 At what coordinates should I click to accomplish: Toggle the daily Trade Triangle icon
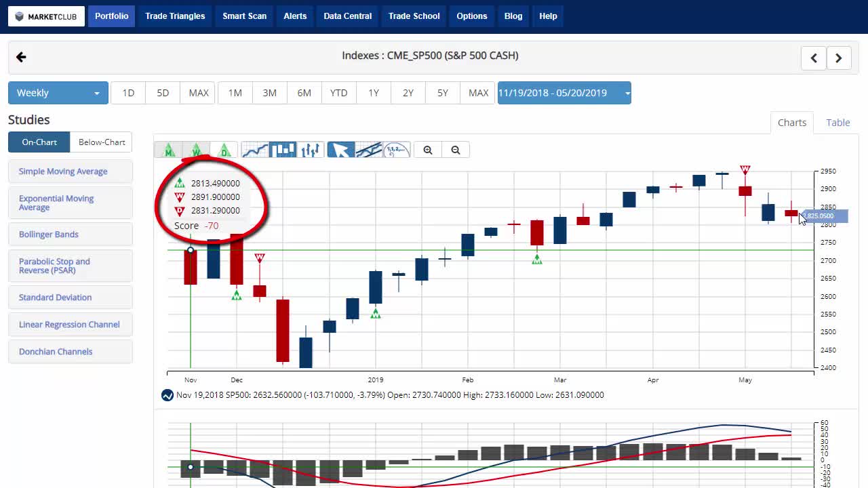tap(223, 150)
